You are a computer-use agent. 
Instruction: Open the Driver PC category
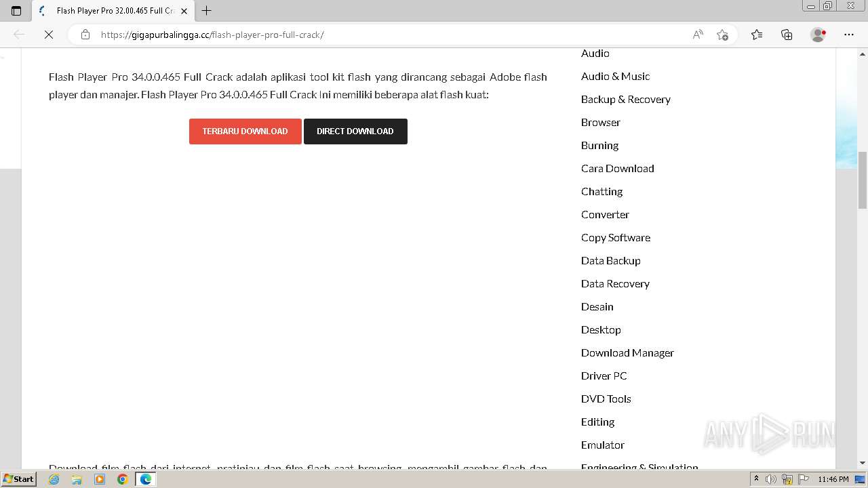[604, 376]
